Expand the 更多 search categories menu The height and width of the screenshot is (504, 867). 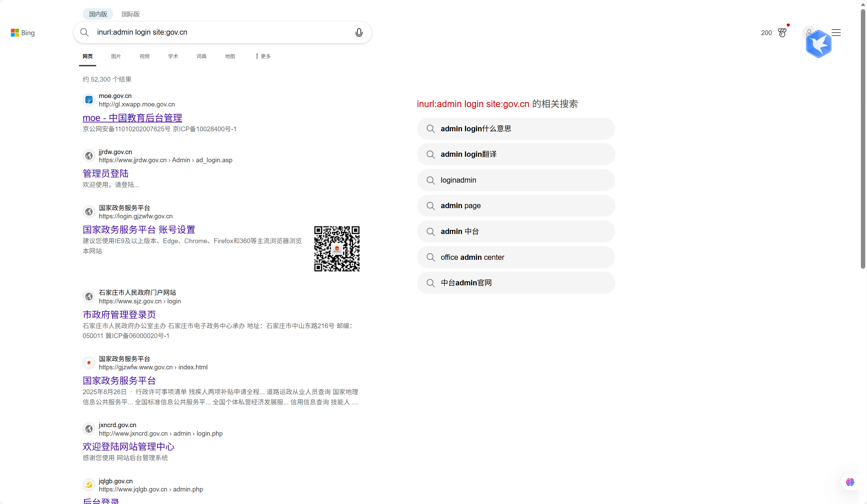263,56
